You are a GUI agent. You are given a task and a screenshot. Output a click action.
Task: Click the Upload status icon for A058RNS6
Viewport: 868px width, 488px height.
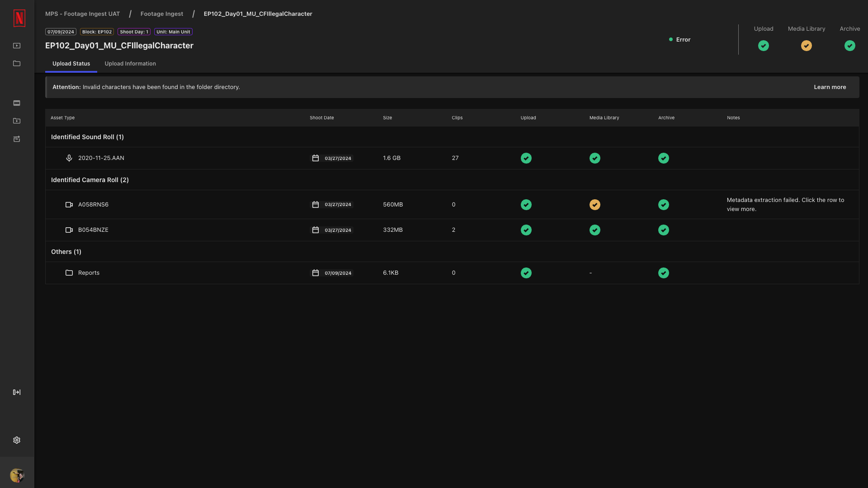[526, 204]
